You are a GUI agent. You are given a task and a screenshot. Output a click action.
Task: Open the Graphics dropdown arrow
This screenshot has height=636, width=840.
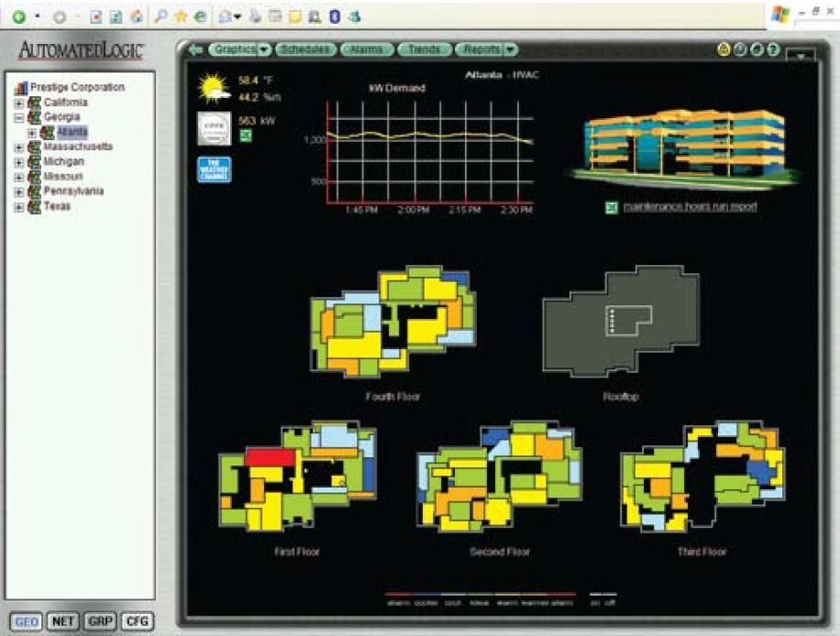[265, 49]
